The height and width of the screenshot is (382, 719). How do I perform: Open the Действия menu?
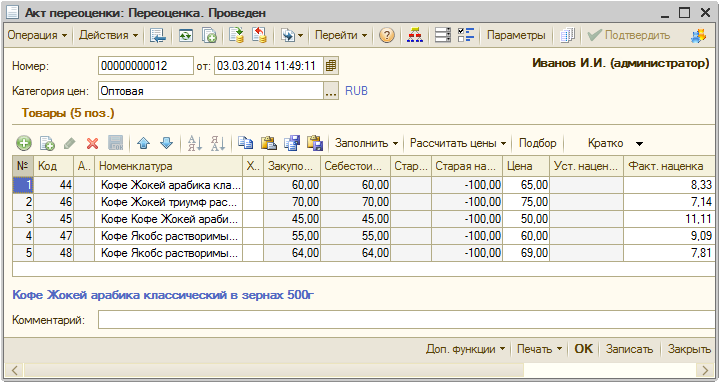pos(109,35)
